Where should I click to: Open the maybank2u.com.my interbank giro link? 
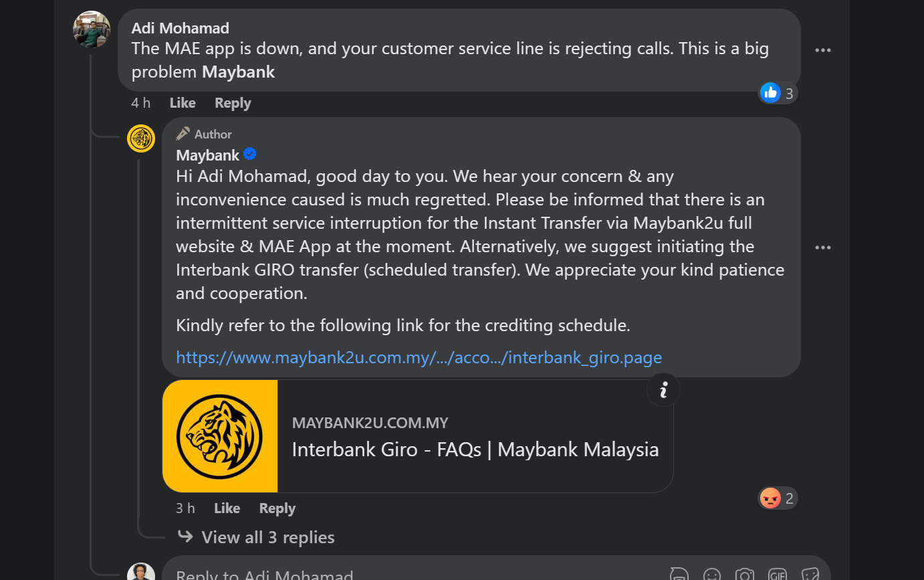click(419, 357)
